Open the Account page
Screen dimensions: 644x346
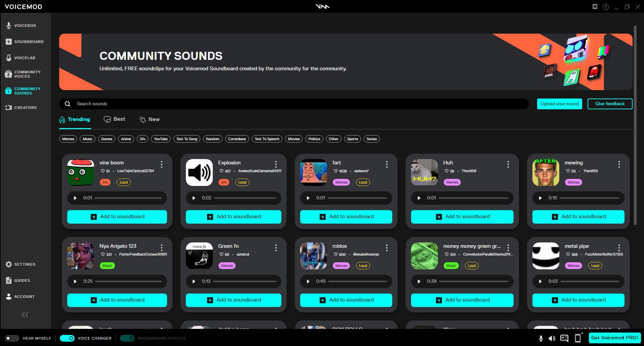[20, 297]
